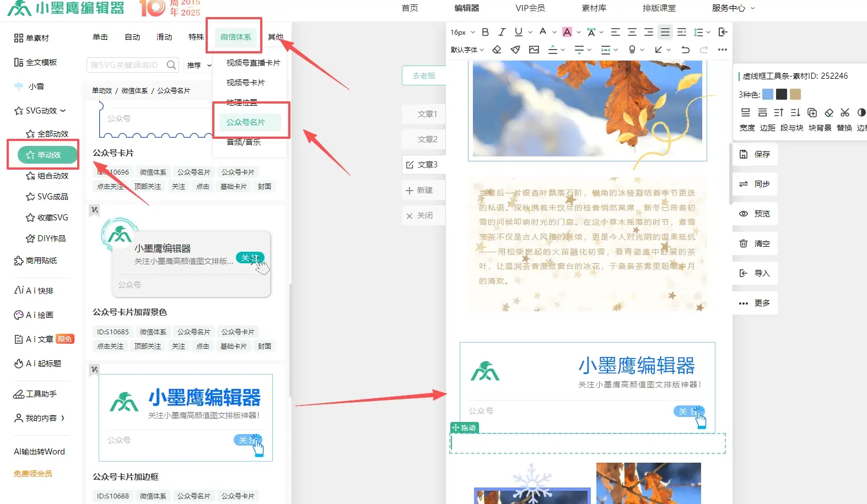The height and width of the screenshot is (504, 867).
Task: Choose 视频号卡片 from the menu
Action: [x=246, y=83]
